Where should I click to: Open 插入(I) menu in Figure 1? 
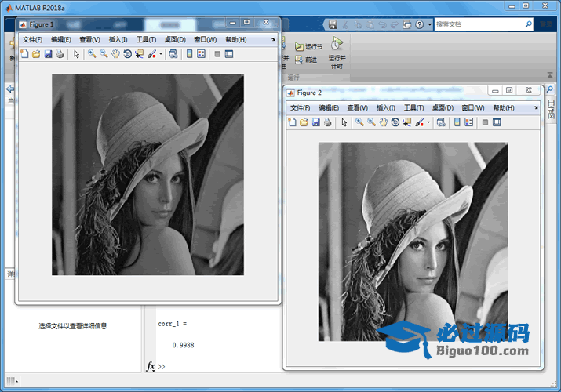tap(118, 40)
